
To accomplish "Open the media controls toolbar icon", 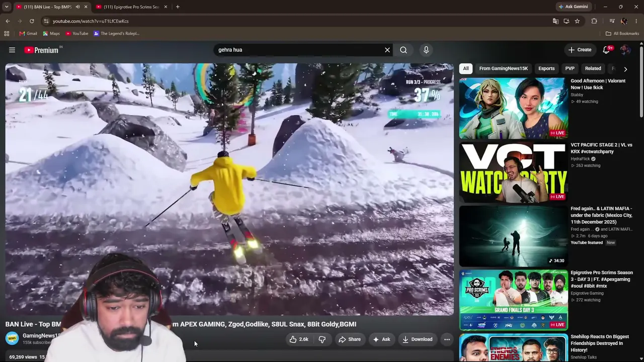I will (x=612, y=21).
